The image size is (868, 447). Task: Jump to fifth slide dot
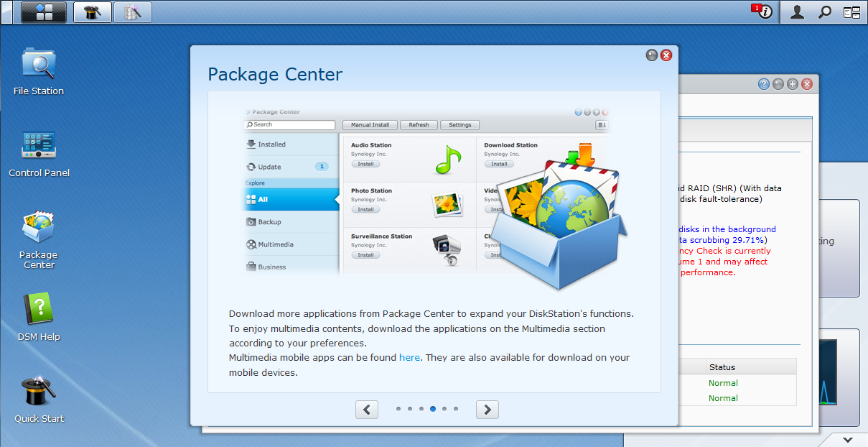pyautogui.click(x=444, y=409)
